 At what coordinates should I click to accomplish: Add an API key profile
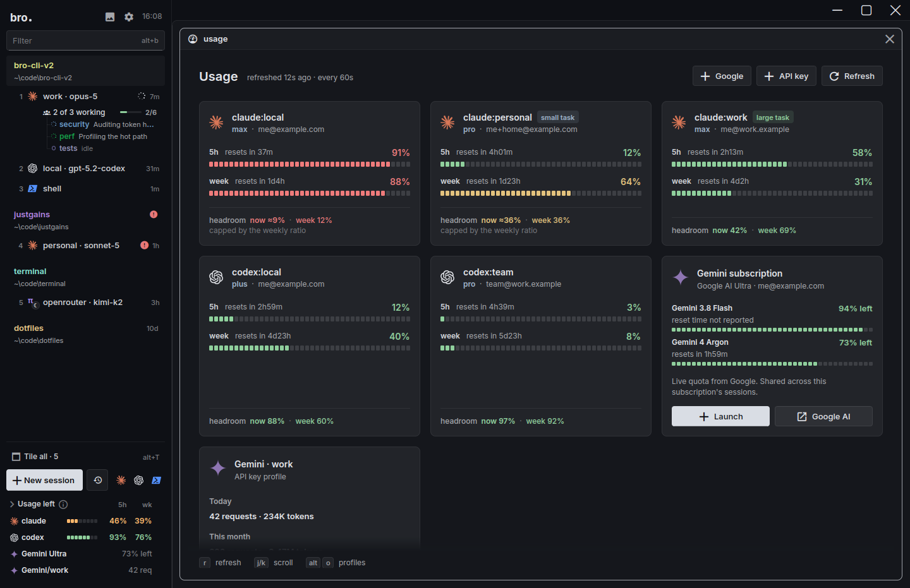pyautogui.click(x=786, y=76)
